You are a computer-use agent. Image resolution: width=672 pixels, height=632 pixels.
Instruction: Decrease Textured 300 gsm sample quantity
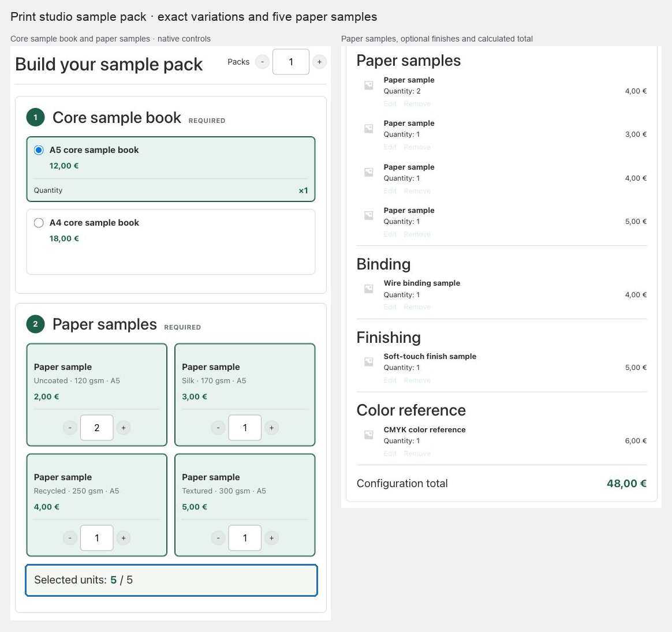pos(218,538)
